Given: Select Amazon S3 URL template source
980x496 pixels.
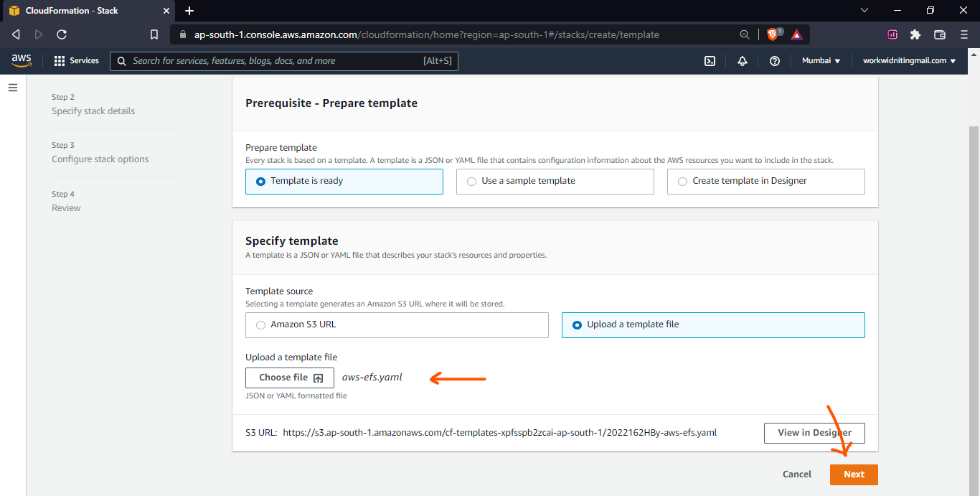Looking at the screenshot, I should pyautogui.click(x=397, y=325).
